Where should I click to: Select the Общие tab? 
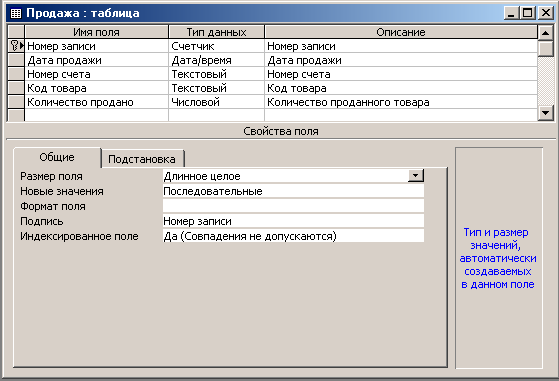tap(57, 157)
